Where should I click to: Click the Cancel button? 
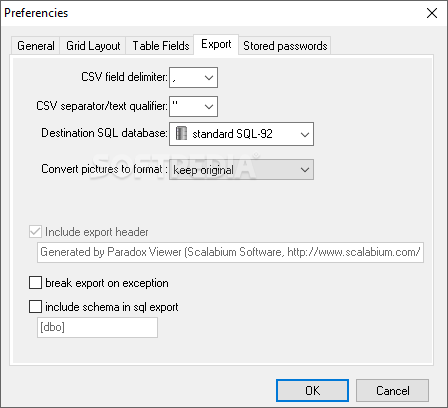pos(392,390)
